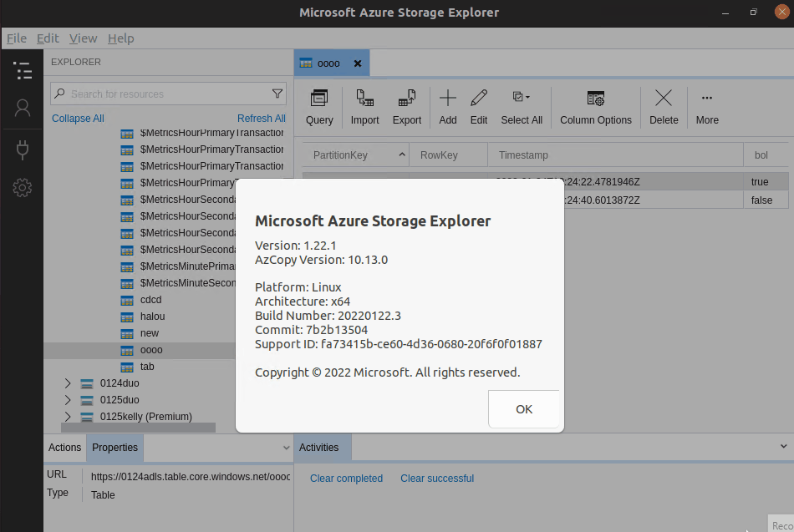Click the Timestamp column header
794x532 pixels.
(x=615, y=155)
